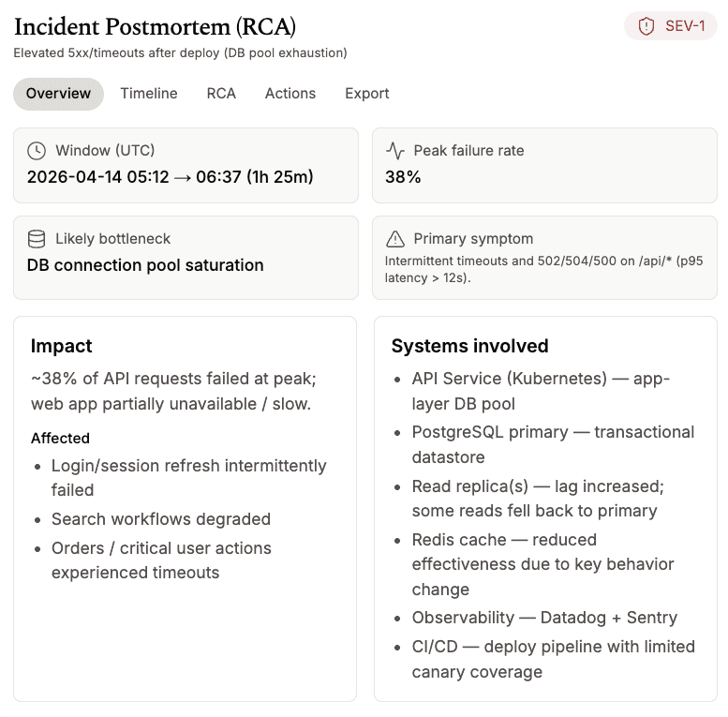Screen dimensions: 728x717
Task: Click the 38% peak failure rate value
Action: pos(403,176)
